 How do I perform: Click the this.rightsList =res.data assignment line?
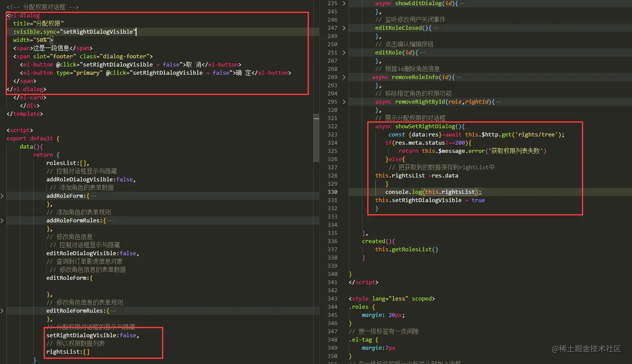(417, 175)
